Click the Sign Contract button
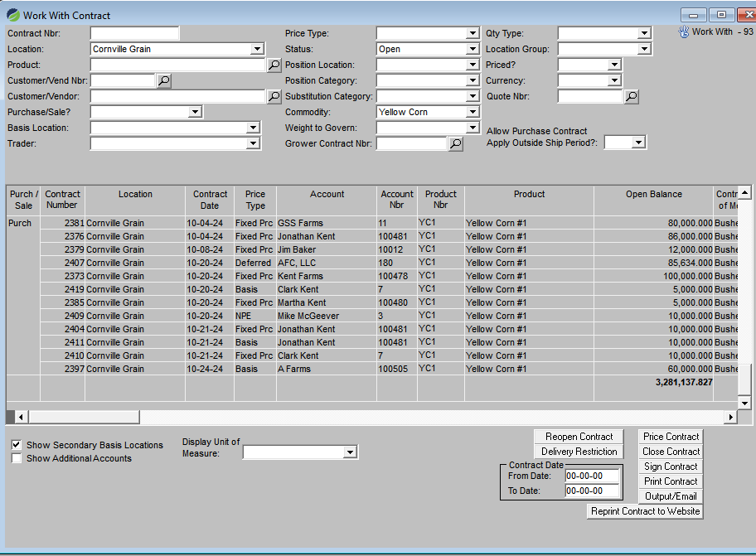 671,467
